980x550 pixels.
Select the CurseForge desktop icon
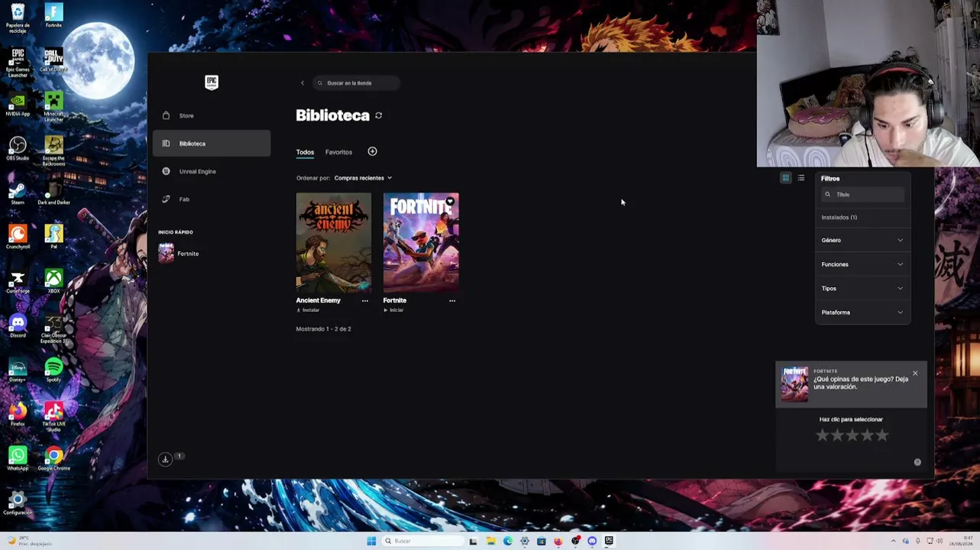coord(18,281)
